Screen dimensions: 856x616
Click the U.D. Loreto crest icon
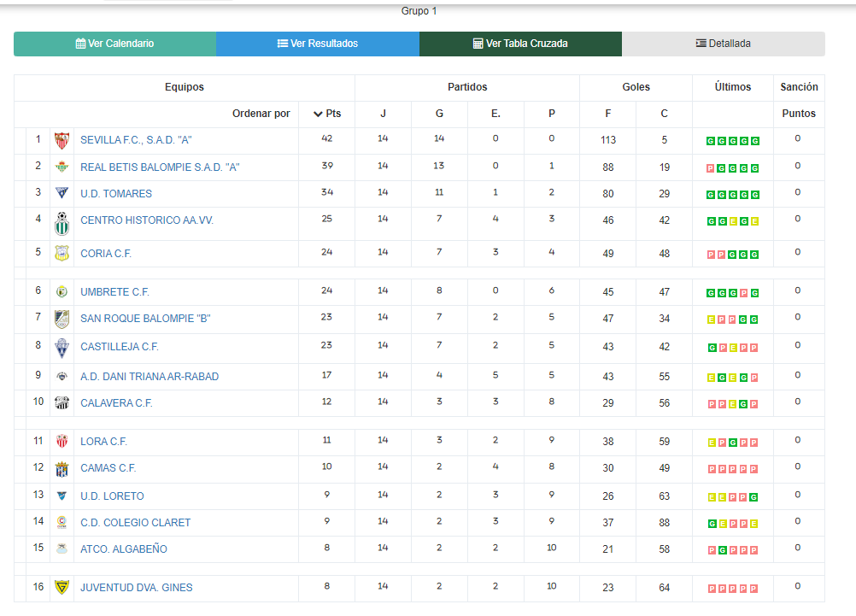pyautogui.click(x=62, y=496)
